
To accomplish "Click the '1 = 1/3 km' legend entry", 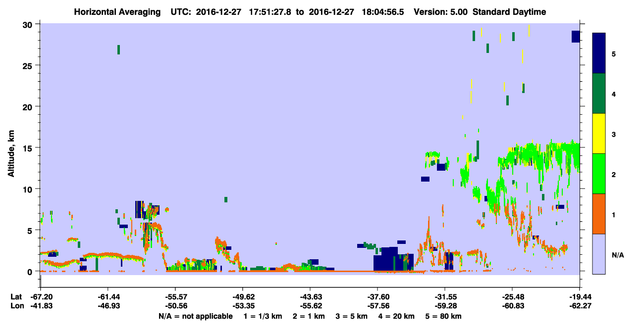I will pos(263,316).
